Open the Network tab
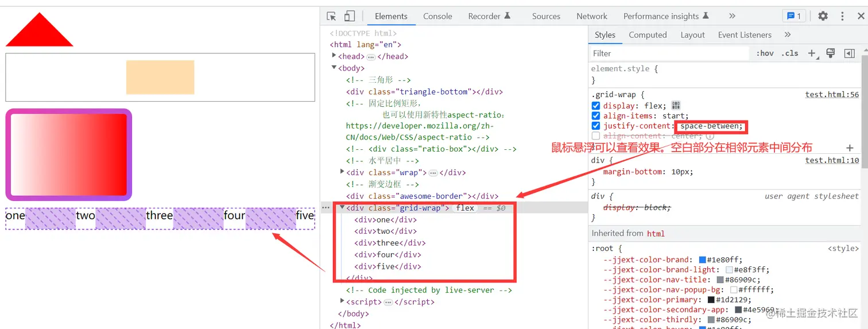Viewport: 868px width, 329px height. 592,16
